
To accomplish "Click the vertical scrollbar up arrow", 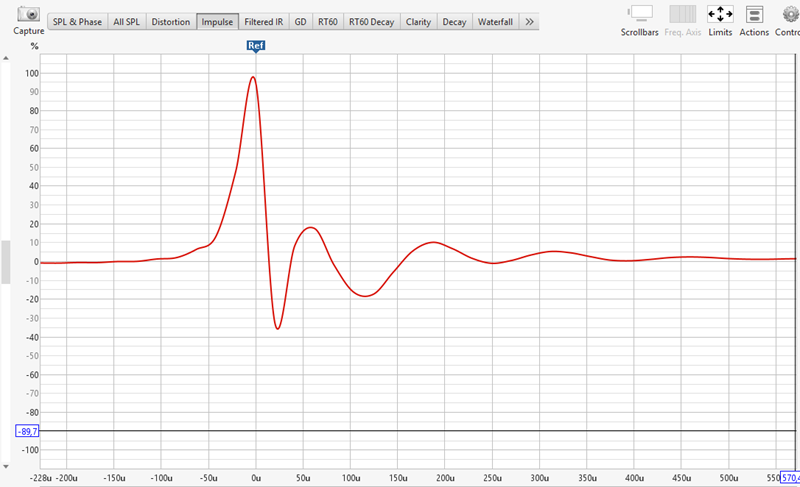I will 6,58.
